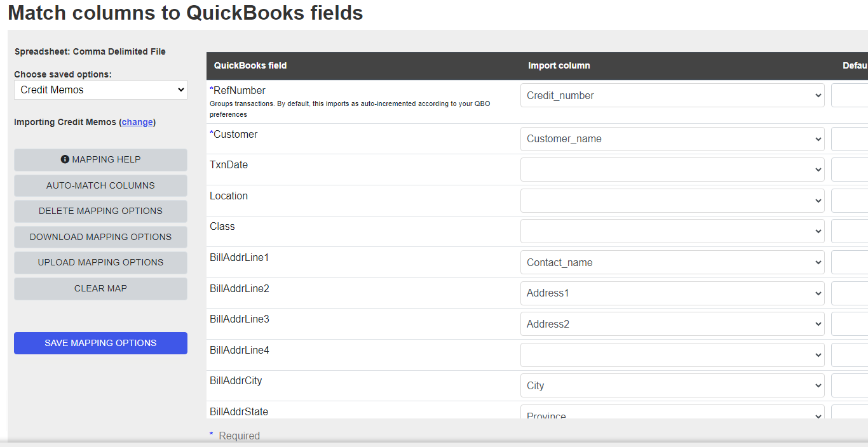Click the Location default value field
The width and height of the screenshot is (868, 447).
pyautogui.click(x=850, y=201)
